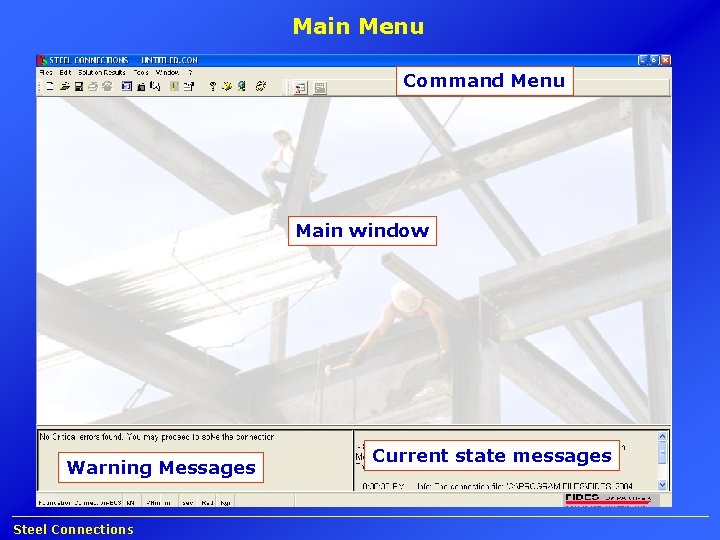Open the ? help menu
Image resolution: width=720 pixels, height=540 pixels.
[190, 73]
